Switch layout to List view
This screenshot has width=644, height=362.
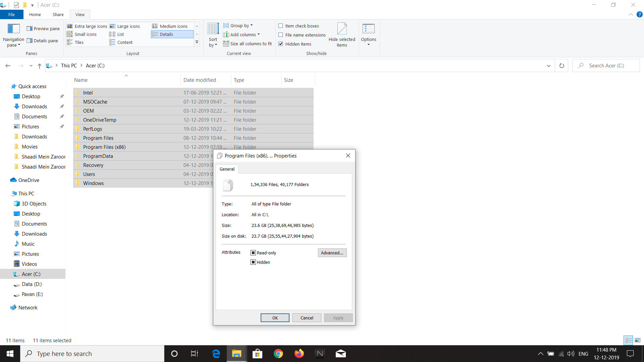(117, 34)
